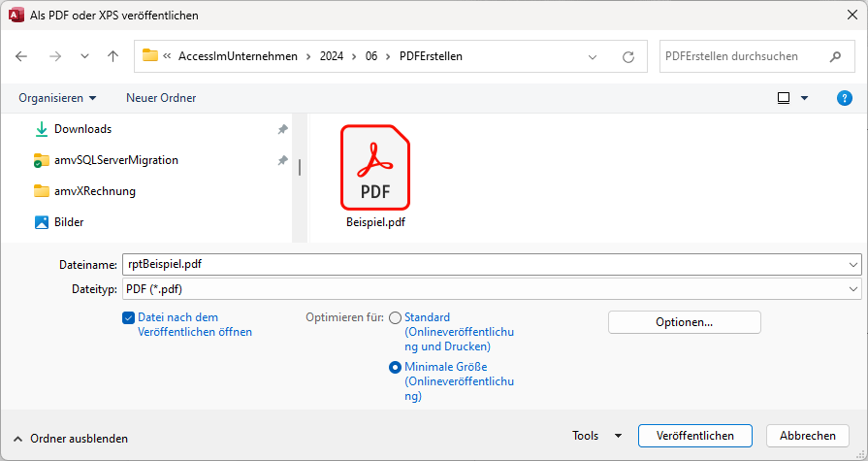Click the Veröffentlichen button
The height and width of the screenshot is (461, 868).
tap(695, 436)
